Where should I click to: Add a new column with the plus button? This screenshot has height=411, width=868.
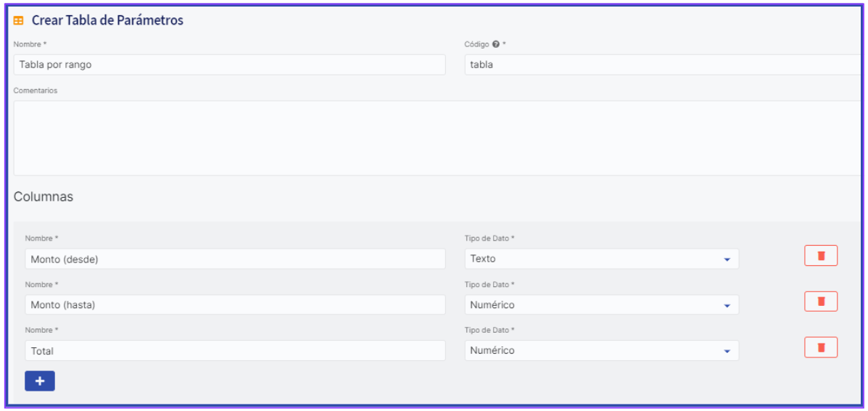point(40,381)
